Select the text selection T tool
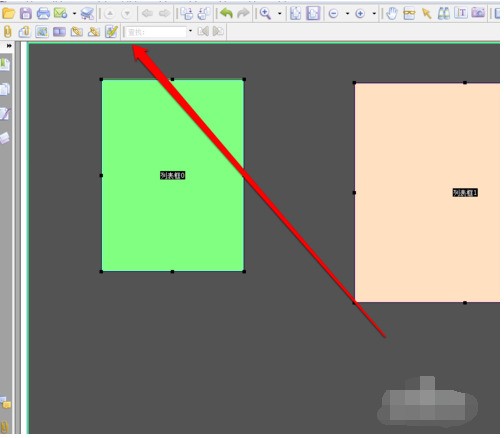504x438 pixels. coord(461,13)
